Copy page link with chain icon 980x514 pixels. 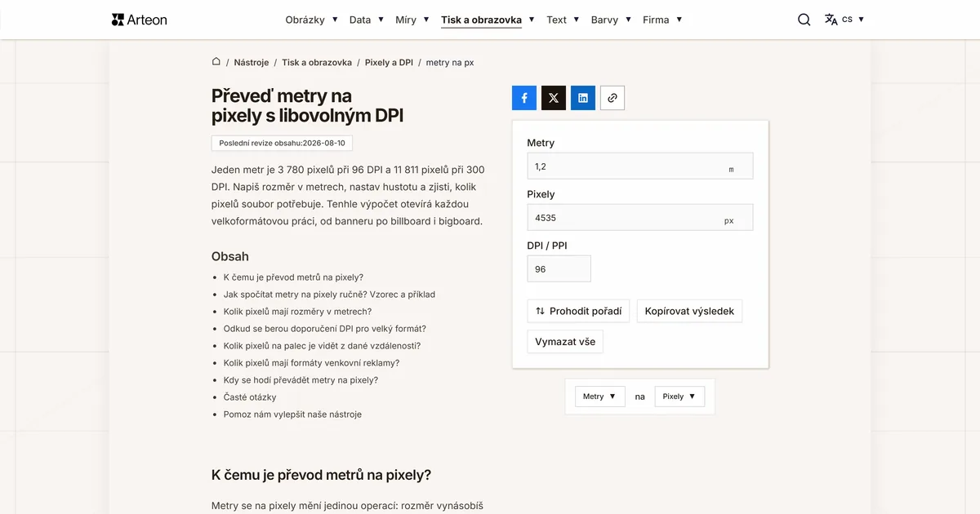tap(612, 98)
